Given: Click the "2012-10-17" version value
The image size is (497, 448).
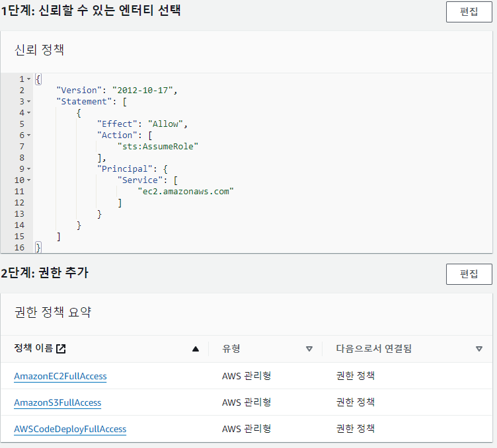Looking at the screenshot, I should click(x=142, y=91).
